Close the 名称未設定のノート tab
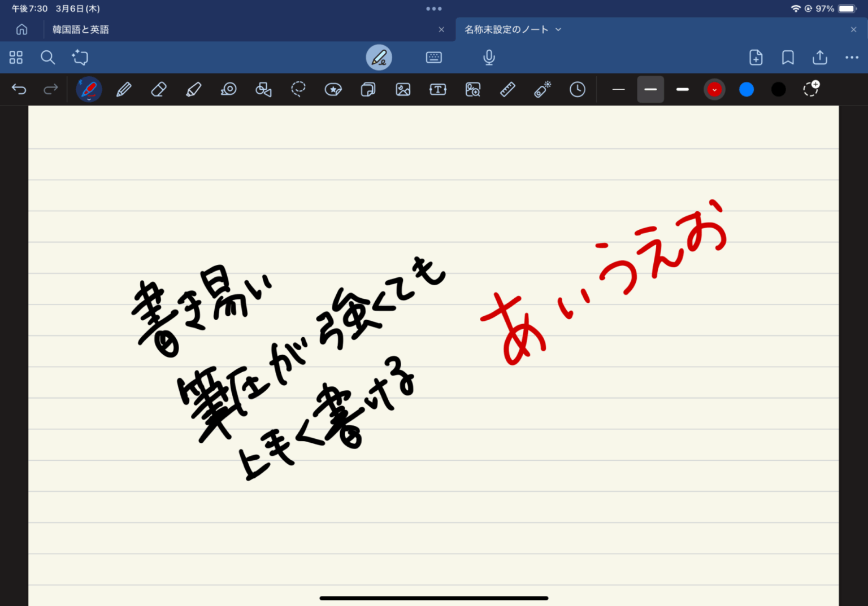Screen dimensions: 868x606 pyautogui.click(x=853, y=29)
